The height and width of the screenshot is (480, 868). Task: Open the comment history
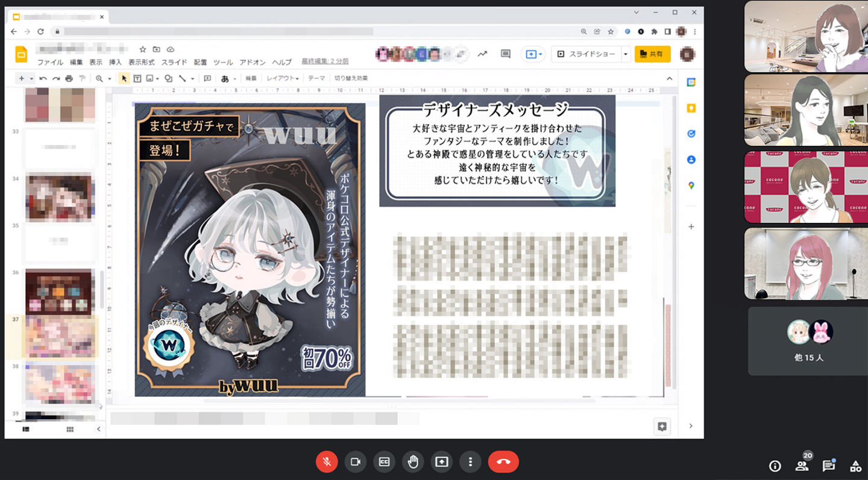click(x=505, y=54)
